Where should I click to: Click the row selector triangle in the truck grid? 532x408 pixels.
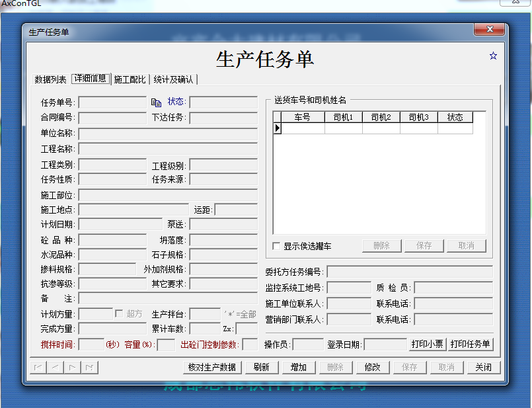click(276, 128)
